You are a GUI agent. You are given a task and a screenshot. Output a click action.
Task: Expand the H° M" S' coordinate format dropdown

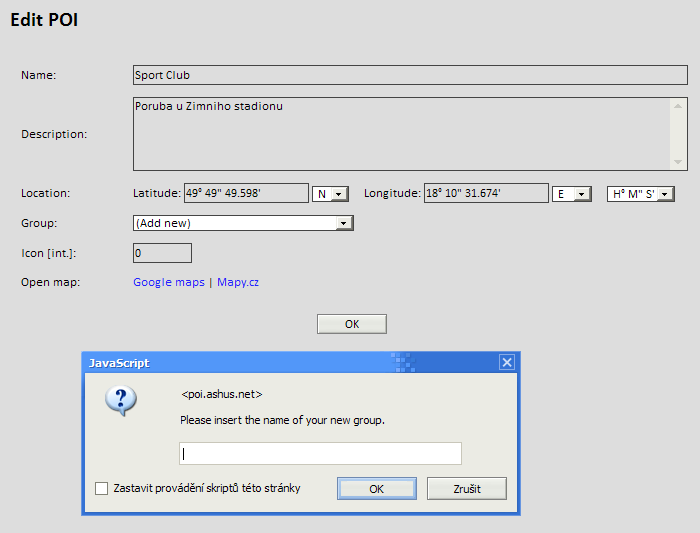click(641, 194)
